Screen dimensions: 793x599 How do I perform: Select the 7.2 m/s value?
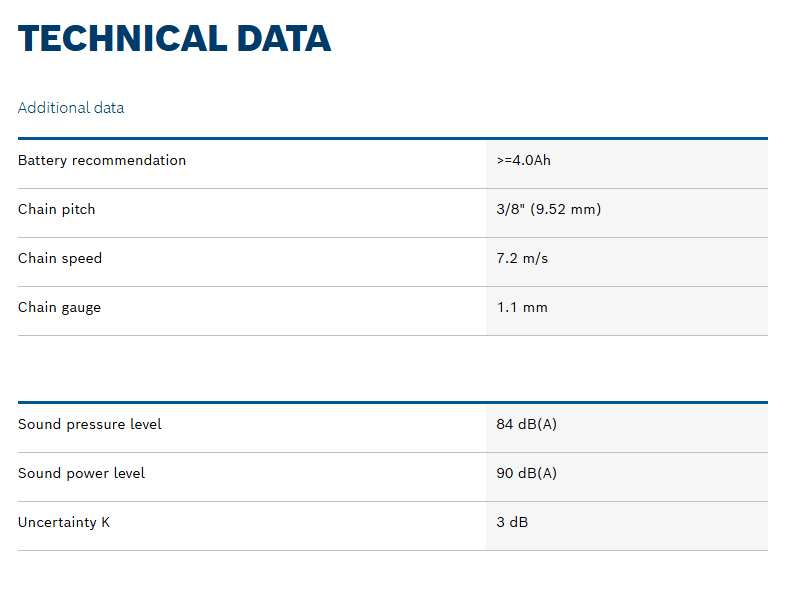(522, 258)
